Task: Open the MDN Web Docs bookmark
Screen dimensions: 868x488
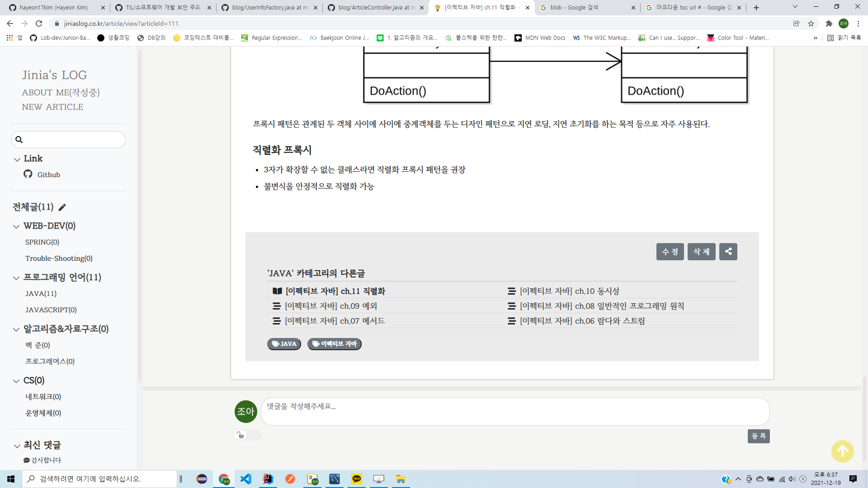Action: click(540, 38)
